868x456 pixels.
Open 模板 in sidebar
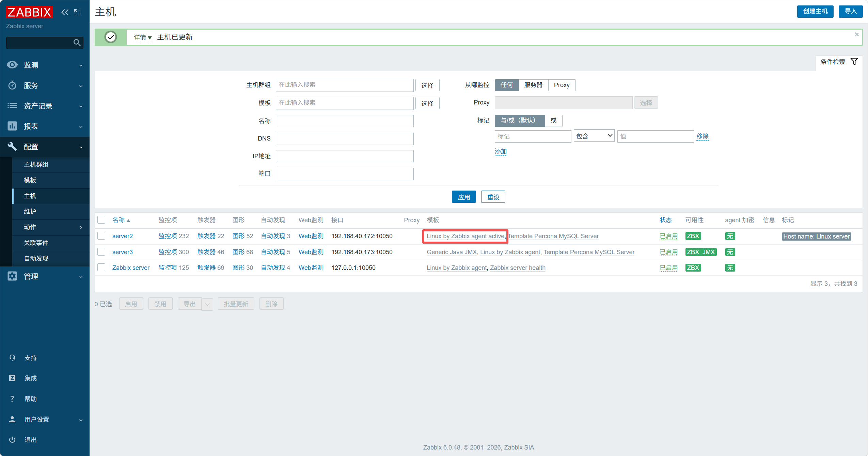tap(51, 180)
